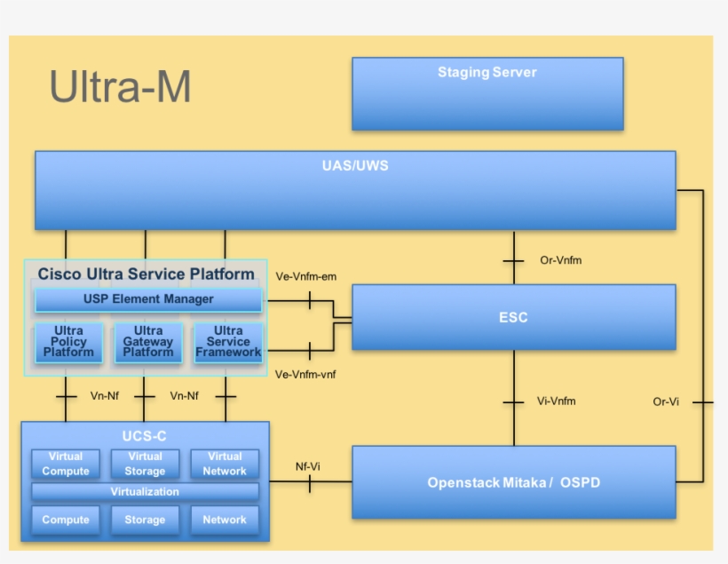Click the Ve-Vnfm-vnf interface label
728x564 pixels.
click(x=305, y=375)
